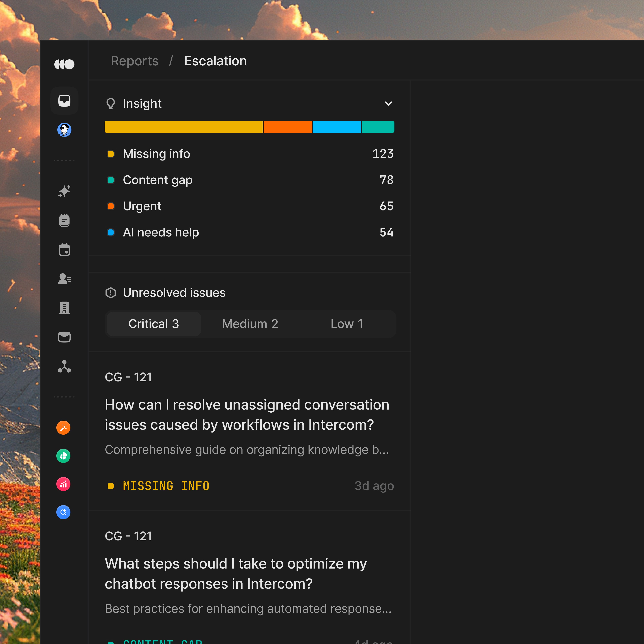The image size is (644, 644).
Task: Select the Critical 3 tab
Action: tap(154, 324)
